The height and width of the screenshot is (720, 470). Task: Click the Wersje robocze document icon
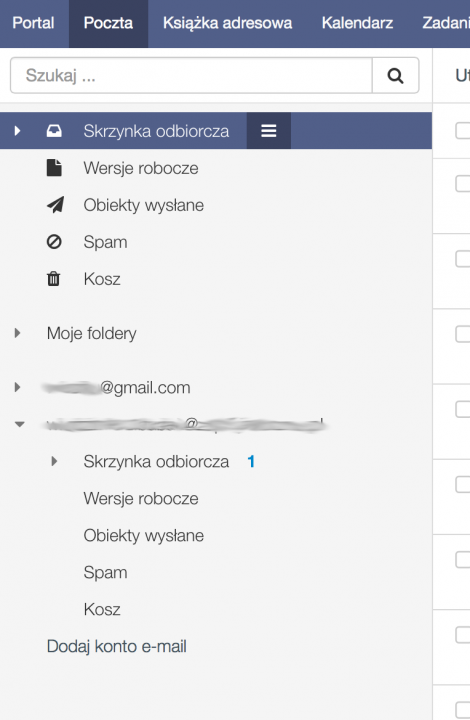(x=54, y=168)
